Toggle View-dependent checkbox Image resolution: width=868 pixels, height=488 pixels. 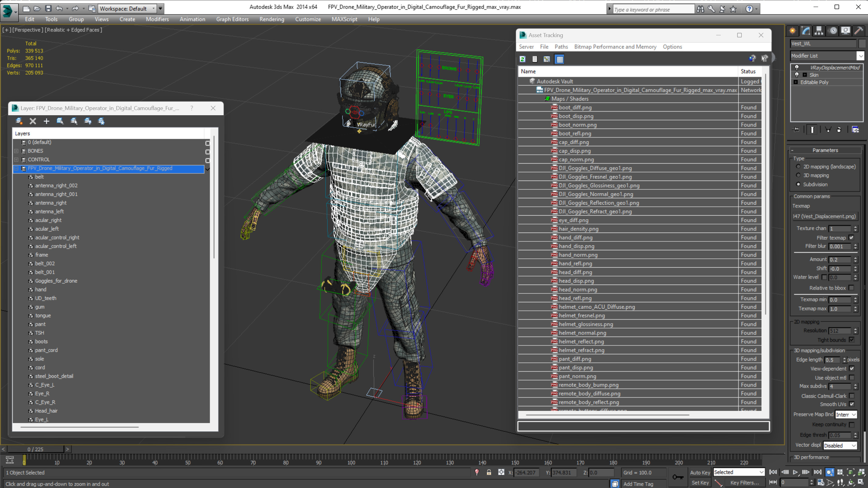pyautogui.click(x=852, y=369)
